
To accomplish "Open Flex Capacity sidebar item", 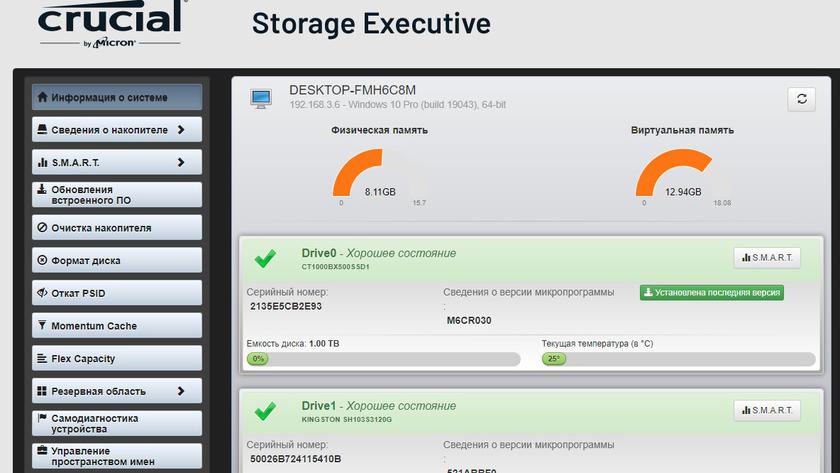I will [x=117, y=359].
